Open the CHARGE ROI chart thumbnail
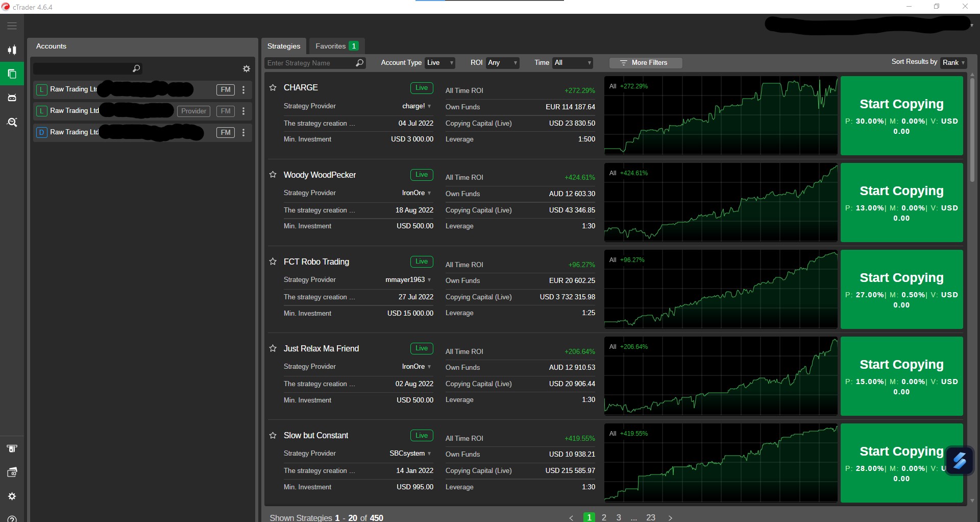This screenshot has width=980, height=522. coord(721,116)
